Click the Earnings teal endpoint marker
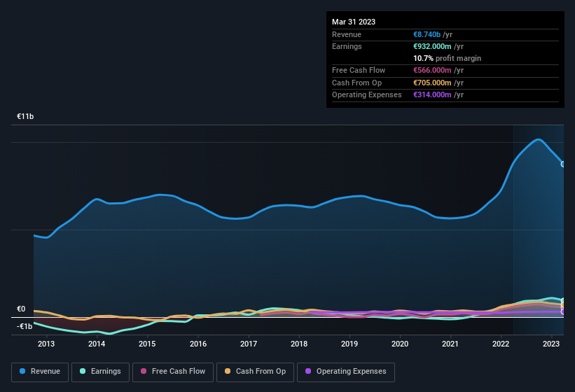The width and height of the screenshot is (575, 392). tap(563, 300)
